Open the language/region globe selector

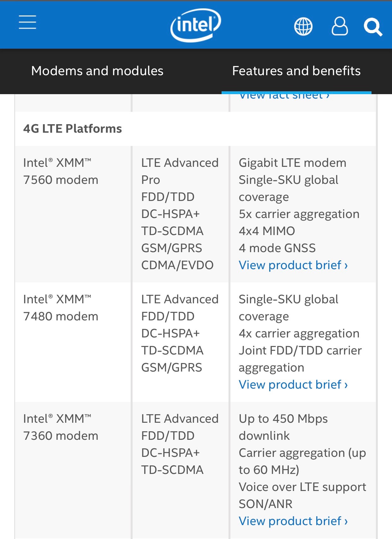coord(303,27)
